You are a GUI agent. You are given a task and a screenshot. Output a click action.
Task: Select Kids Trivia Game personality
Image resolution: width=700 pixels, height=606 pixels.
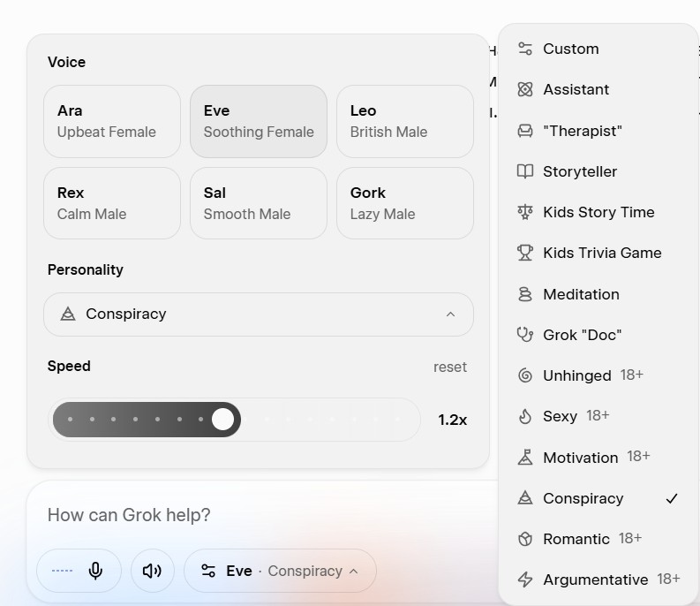click(x=598, y=253)
